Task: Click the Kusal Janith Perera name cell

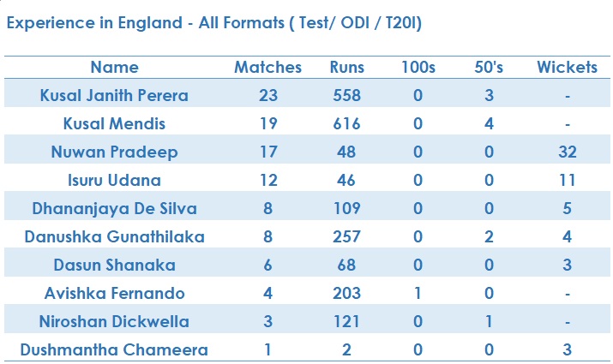Action: [x=114, y=95]
